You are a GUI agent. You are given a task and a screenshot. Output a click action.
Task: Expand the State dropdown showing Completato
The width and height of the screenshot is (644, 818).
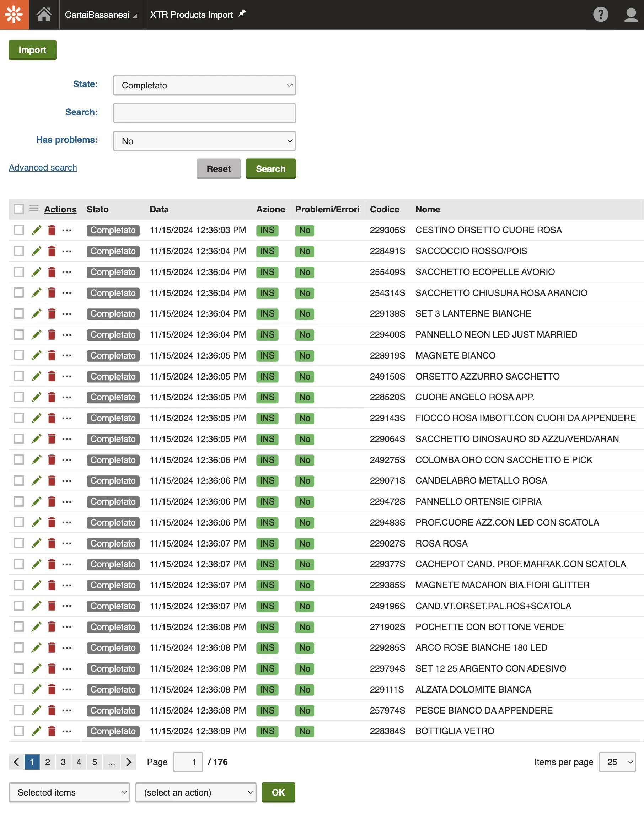[x=204, y=86]
